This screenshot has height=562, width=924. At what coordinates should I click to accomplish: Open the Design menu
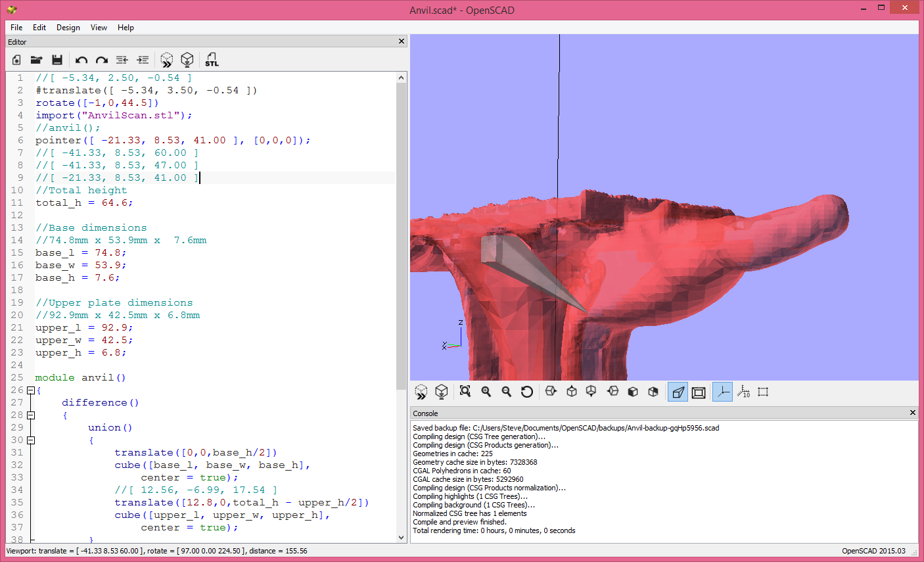coord(68,28)
